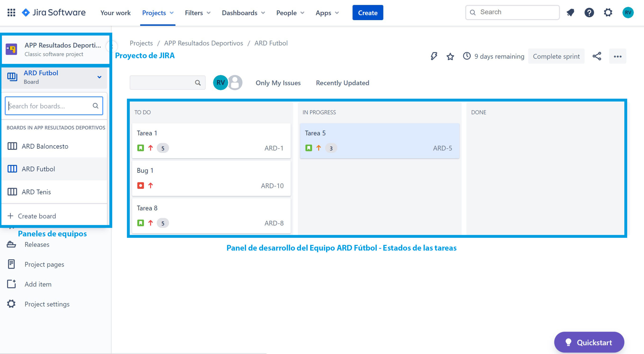Click the RV avatar in the top bar
Screen dimensions: 644x354
(x=628, y=13)
